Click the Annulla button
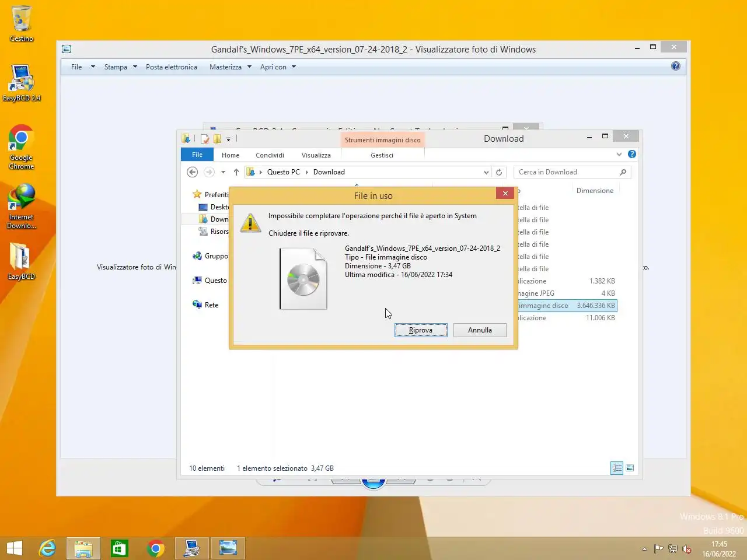The height and width of the screenshot is (560, 747). click(x=480, y=330)
